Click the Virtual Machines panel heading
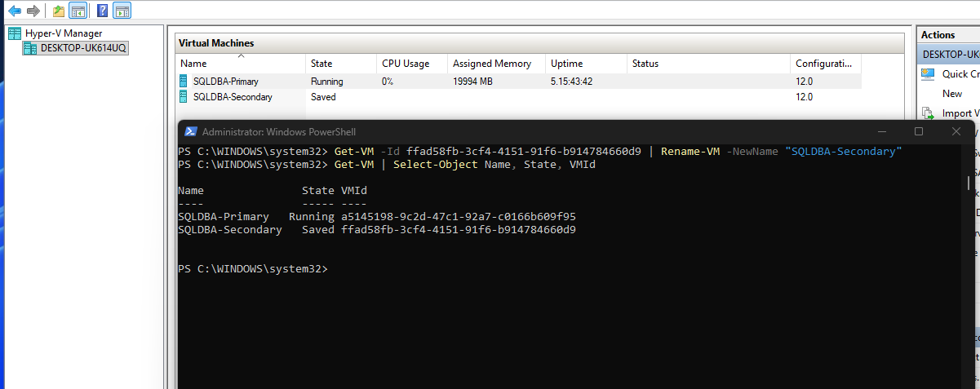Viewport: 980px width, 389px height. [216, 42]
